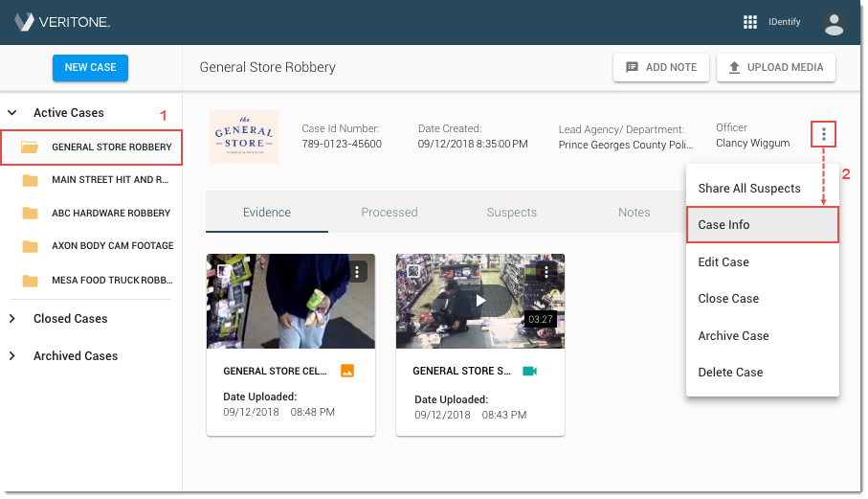The height and width of the screenshot is (499, 868).
Task: Click the ADD NOTE button
Action: tap(661, 68)
